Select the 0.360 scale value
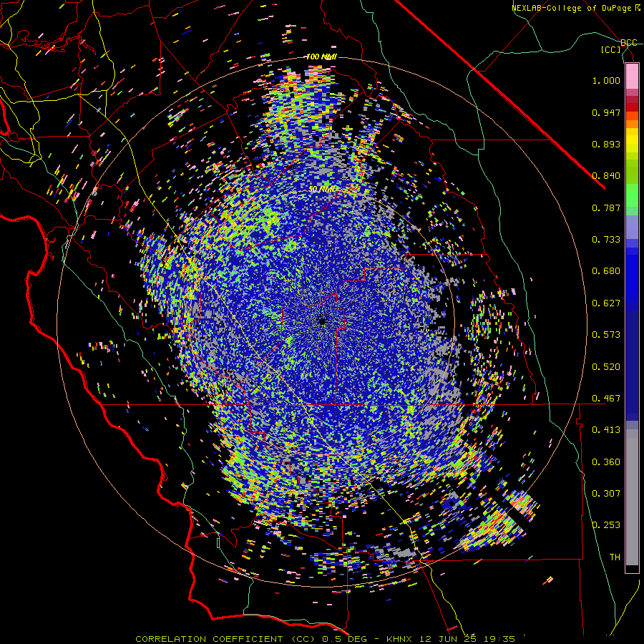644x644 pixels. 606,462
